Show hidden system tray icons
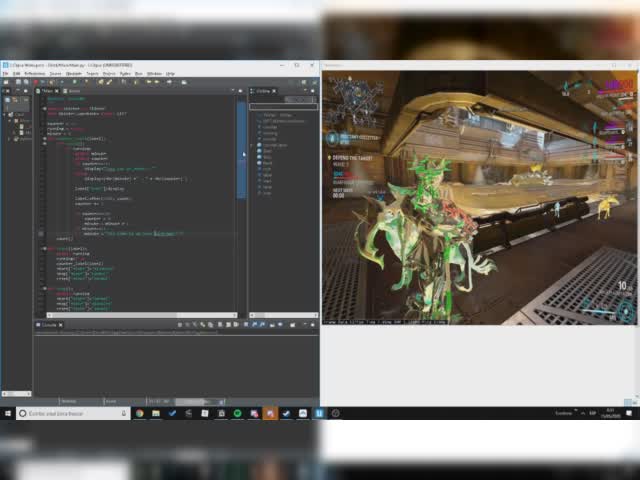Viewport: 640px width, 480px height. click(x=583, y=413)
